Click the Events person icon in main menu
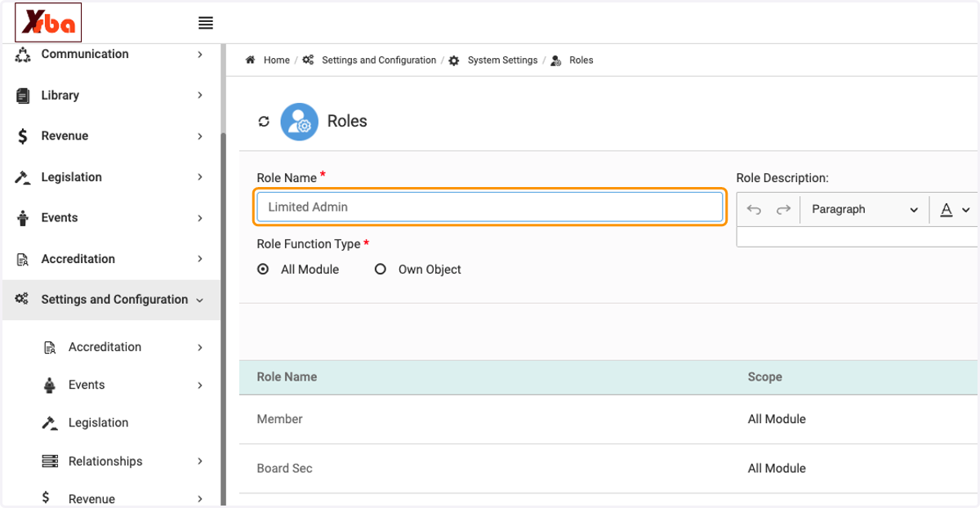 [23, 218]
